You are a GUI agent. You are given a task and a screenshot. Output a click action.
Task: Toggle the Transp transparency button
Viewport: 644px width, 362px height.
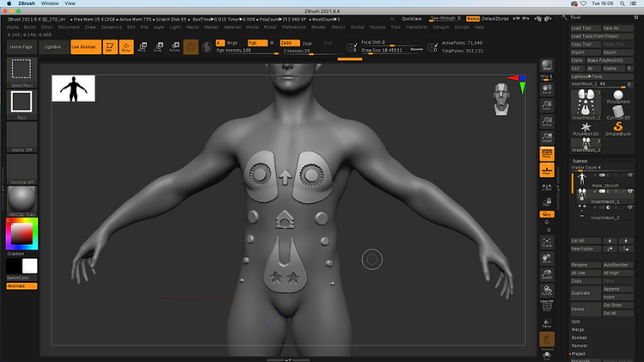547,323
